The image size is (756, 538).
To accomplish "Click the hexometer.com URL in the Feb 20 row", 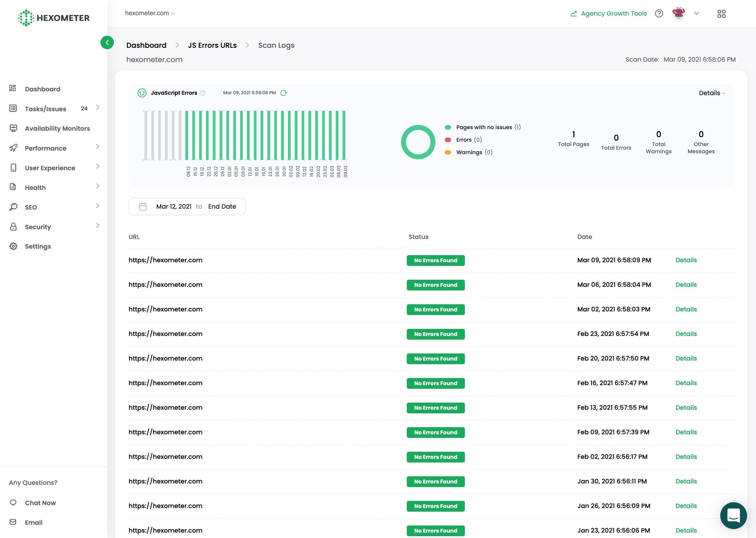I will tap(166, 358).
